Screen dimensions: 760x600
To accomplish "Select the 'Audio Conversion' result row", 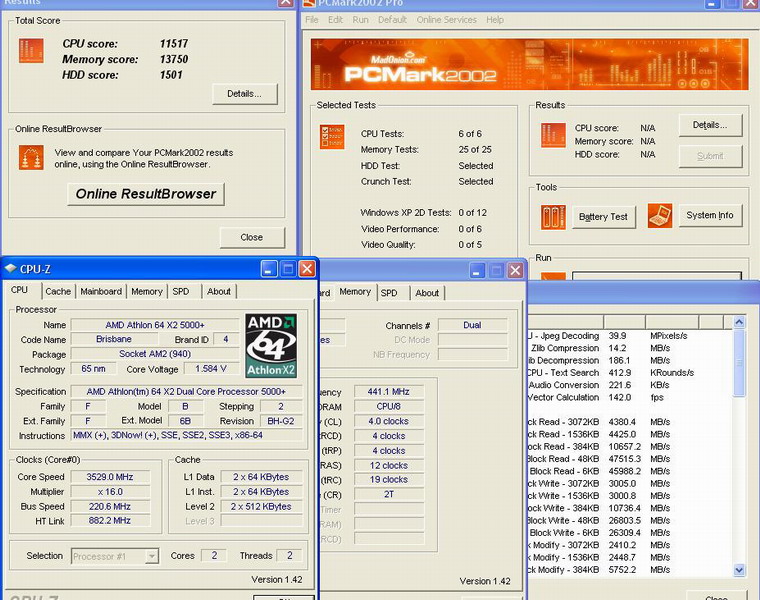I will tap(630, 385).
